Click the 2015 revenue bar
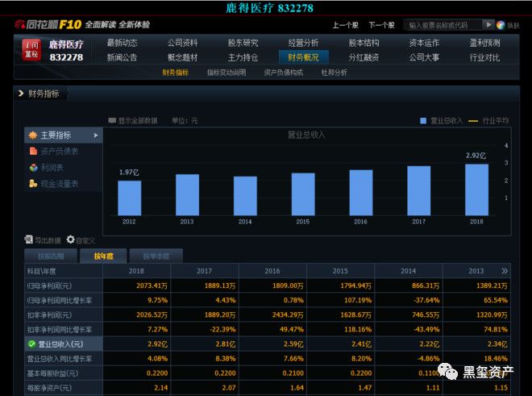The width and height of the screenshot is (532, 396). [303, 194]
